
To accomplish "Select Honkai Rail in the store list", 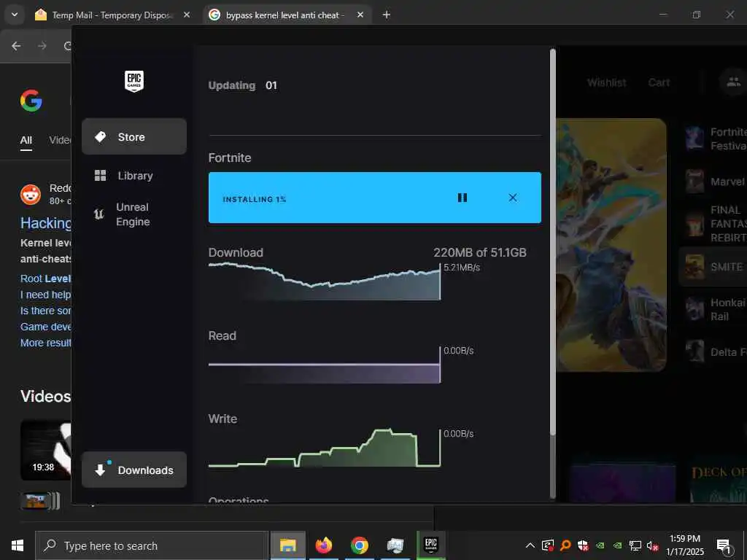I will click(x=715, y=309).
